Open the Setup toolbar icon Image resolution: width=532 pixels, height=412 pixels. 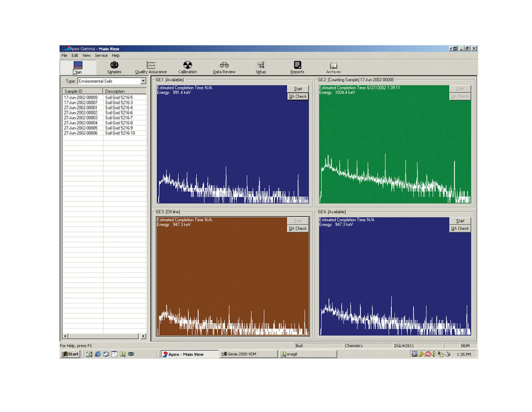261,67
